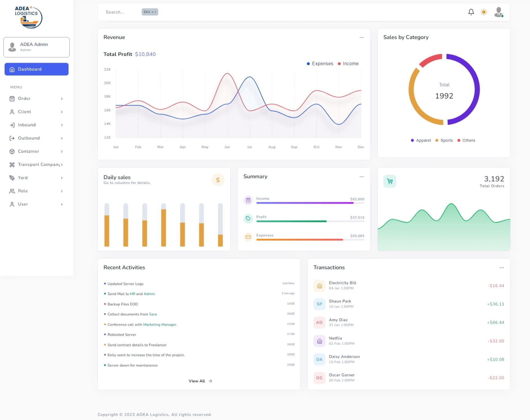Select the Dashboard menu item
The image size is (530, 420).
36,69
